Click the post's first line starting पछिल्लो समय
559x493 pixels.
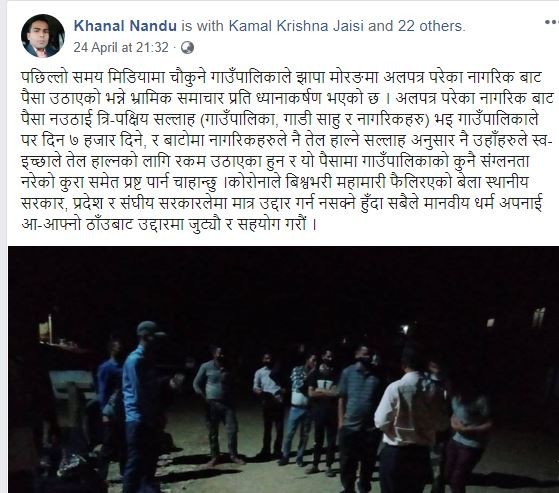coord(282,77)
